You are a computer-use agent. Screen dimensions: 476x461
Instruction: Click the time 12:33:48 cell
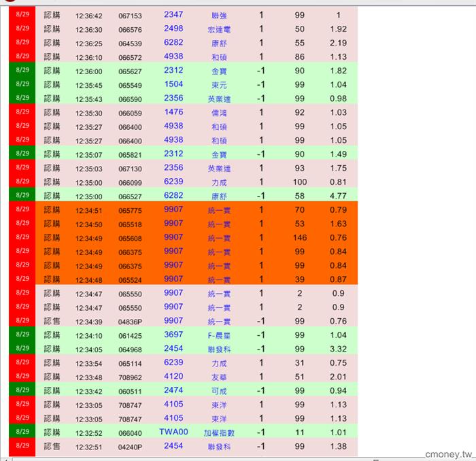pyautogui.click(x=88, y=377)
